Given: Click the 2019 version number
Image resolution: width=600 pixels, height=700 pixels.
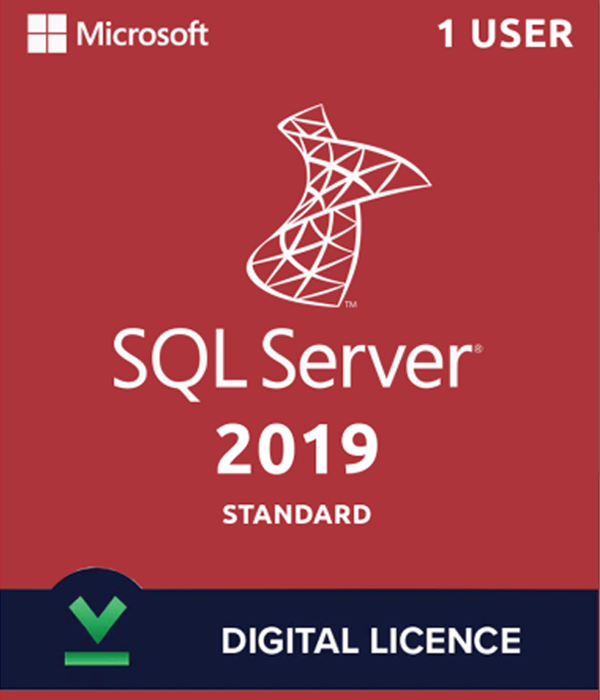Looking at the screenshot, I should tap(297, 449).
